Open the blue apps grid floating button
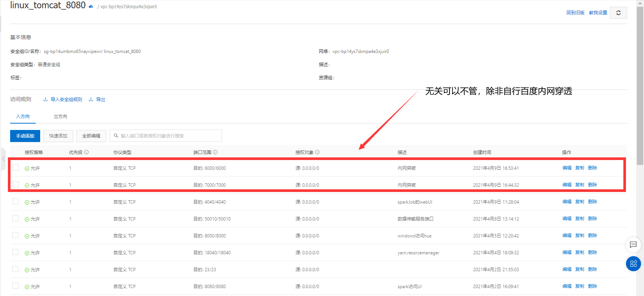The height and width of the screenshot is (296, 644). tap(633, 264)
